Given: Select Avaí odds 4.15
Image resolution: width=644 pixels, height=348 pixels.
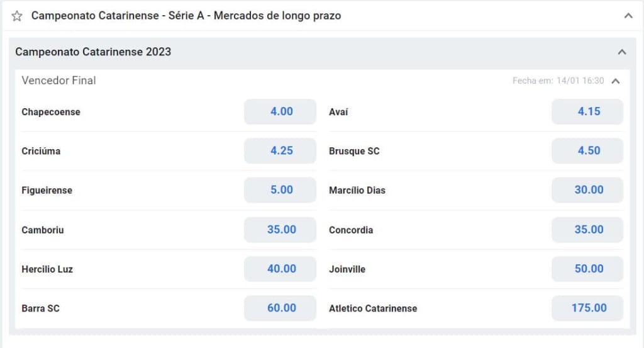Looking at the screenshot, I should (587, 112).
